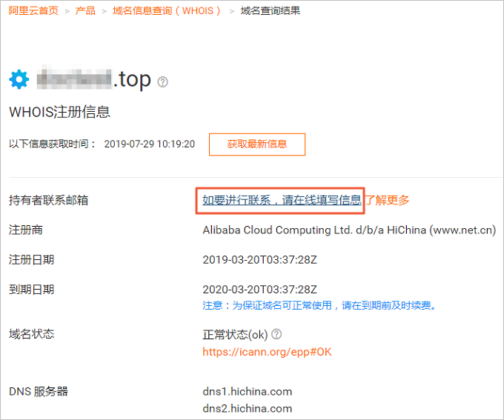The width and height of the screenshot is (504, 420).
Task: Go to 阿里云首页 breadcrumb
Action: click(x=33, y=10)
